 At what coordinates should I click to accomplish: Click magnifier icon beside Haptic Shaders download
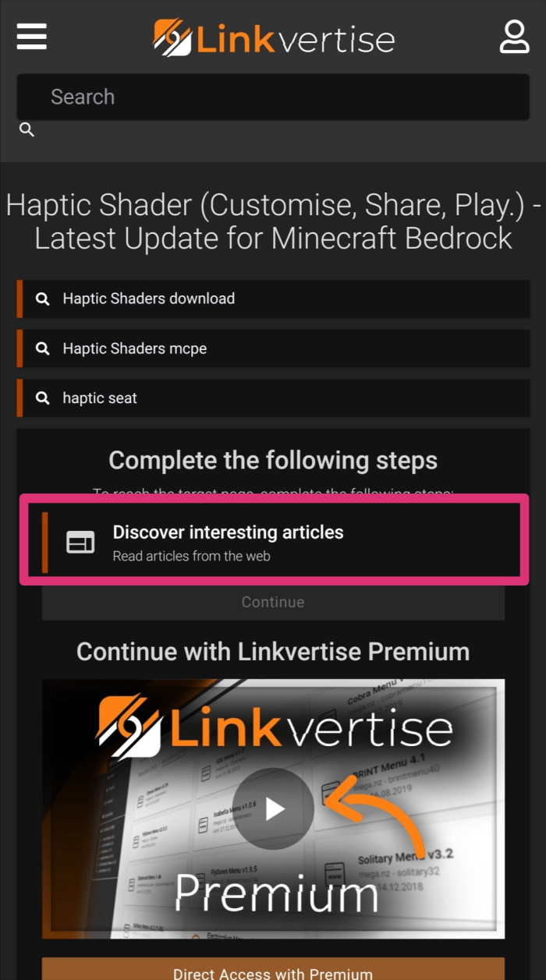coord(43,299)
